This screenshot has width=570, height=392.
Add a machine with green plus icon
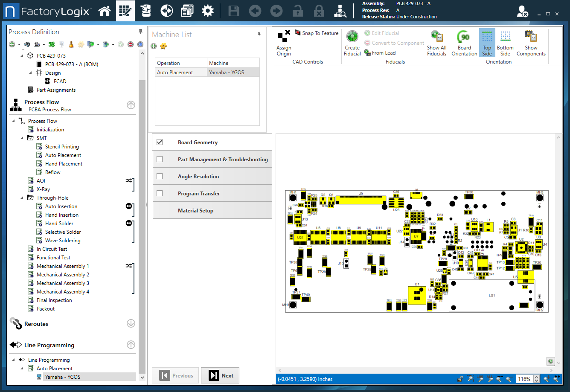click(x=154, y=46)
